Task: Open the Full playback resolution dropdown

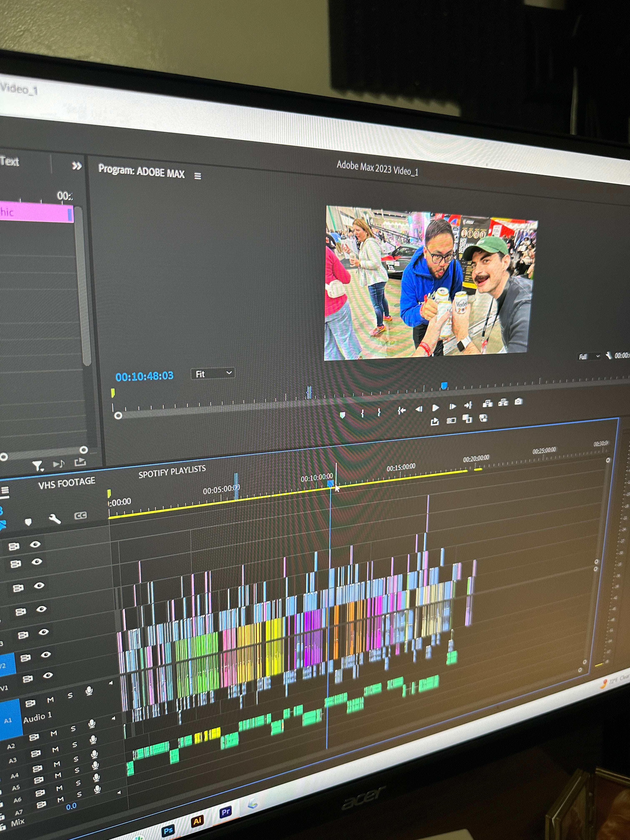Action: coord(589,356)
